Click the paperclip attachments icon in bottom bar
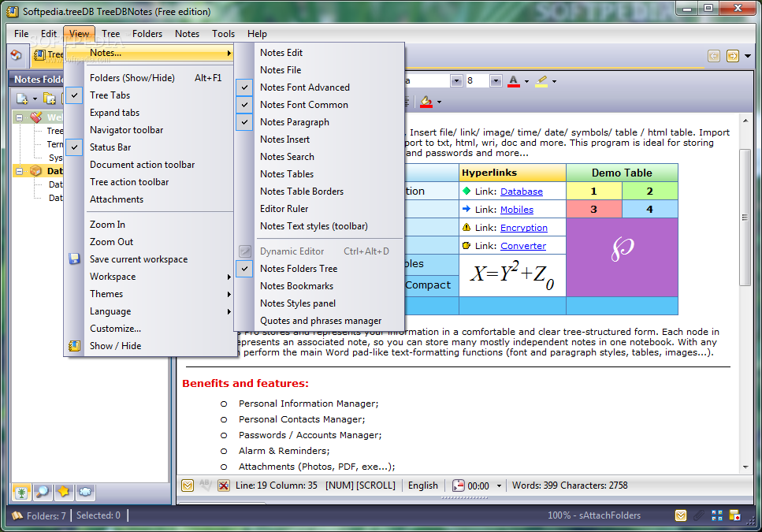The width and height of the screenshot is (762, 532). coord(699,515)
